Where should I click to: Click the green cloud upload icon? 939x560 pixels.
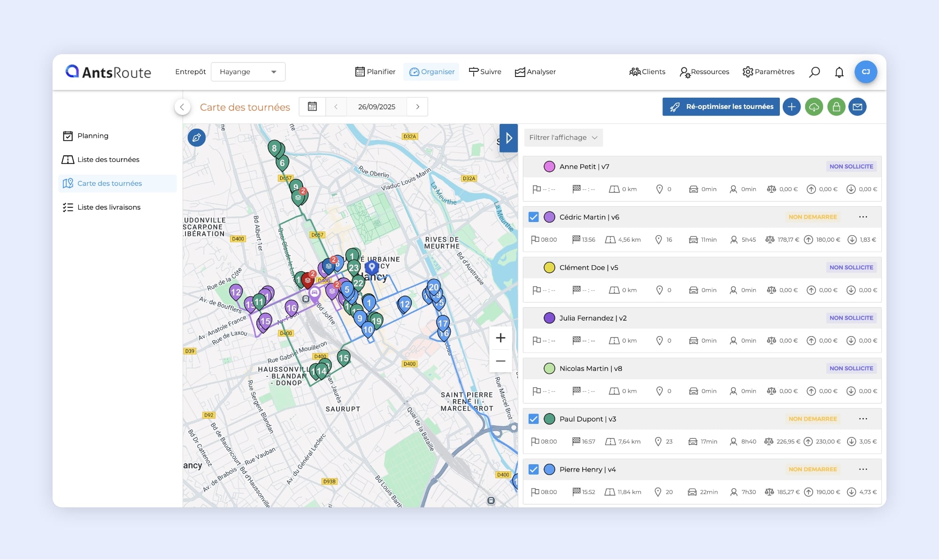[814, 107]
